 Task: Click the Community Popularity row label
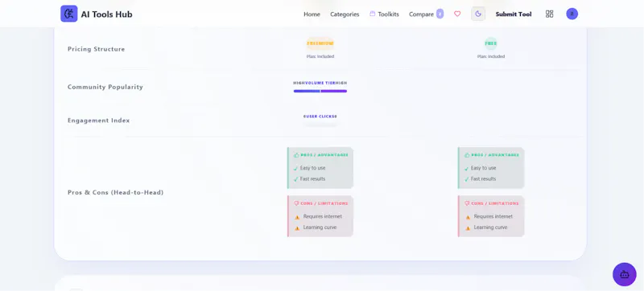tap(105, 87)
